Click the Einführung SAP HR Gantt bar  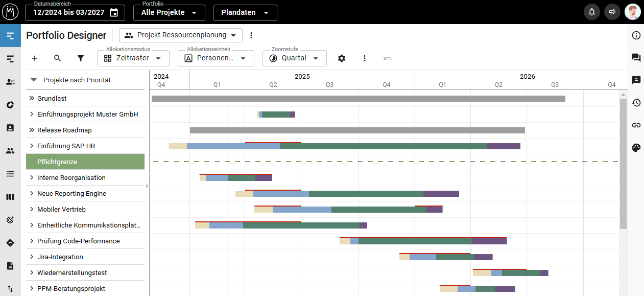[x=345, y=146]
